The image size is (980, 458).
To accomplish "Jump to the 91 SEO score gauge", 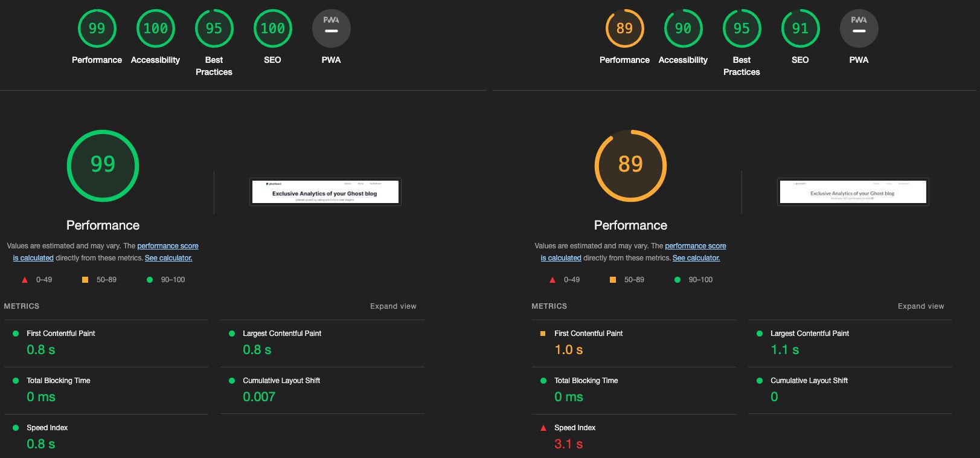I will click(x=800, y=28).
